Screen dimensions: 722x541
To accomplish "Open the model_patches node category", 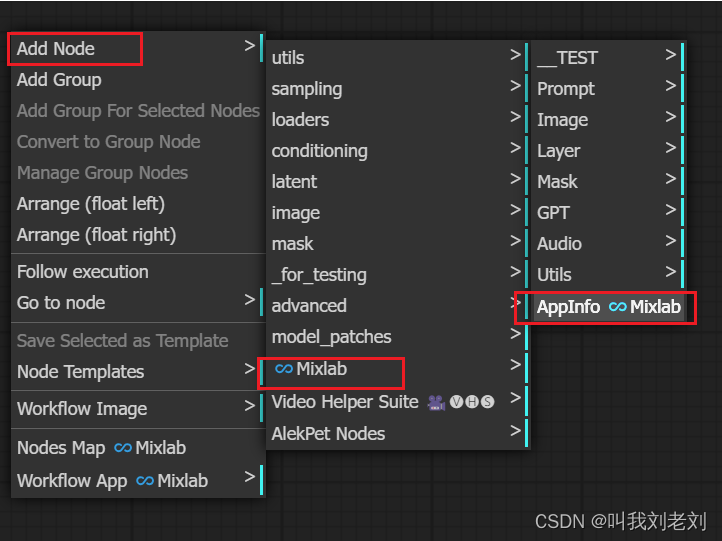I will [x=397, y=337].
